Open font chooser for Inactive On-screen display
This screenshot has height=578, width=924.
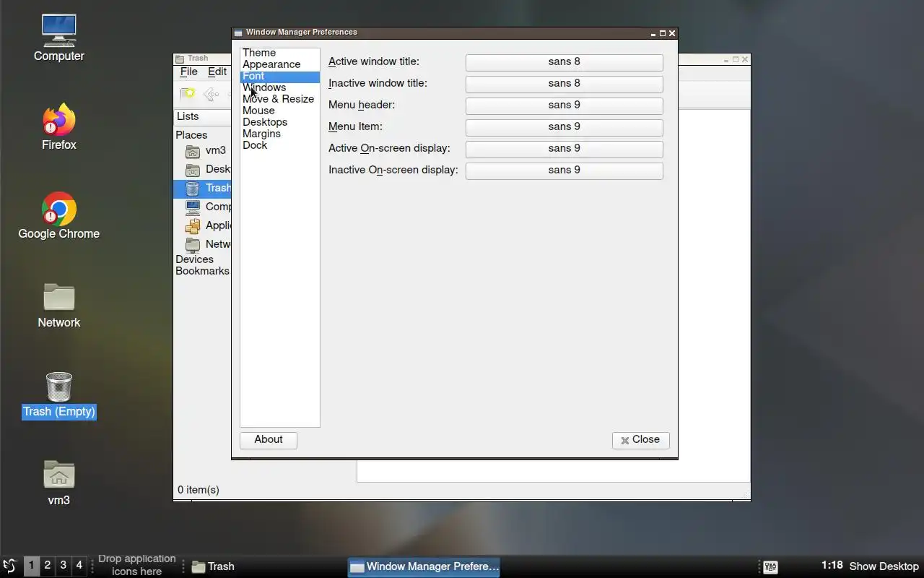coord(565,171)
